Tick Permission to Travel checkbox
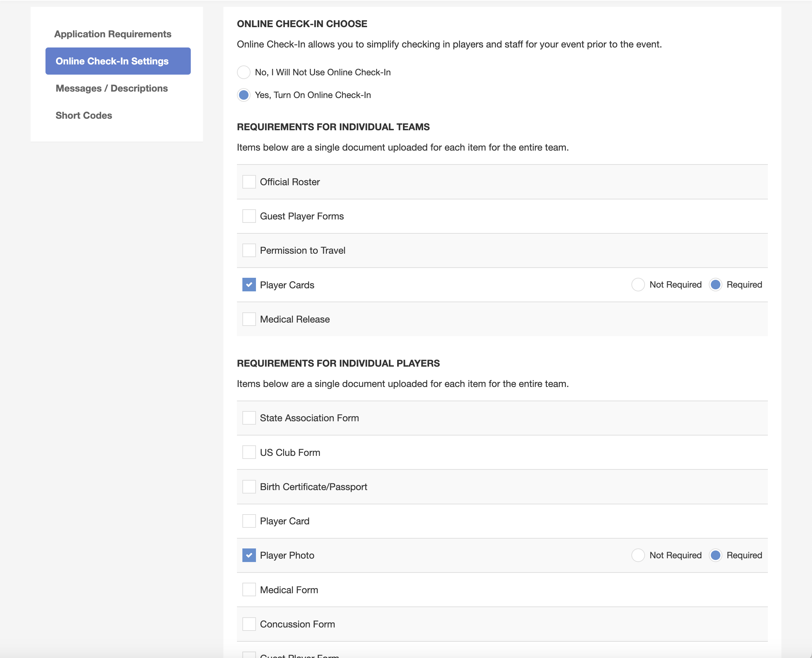This screenshot has width=812, height=658. [249, 251]
